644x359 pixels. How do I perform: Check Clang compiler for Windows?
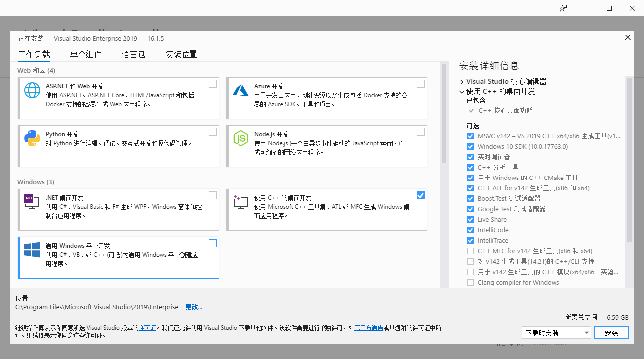[x=470, y=282]
